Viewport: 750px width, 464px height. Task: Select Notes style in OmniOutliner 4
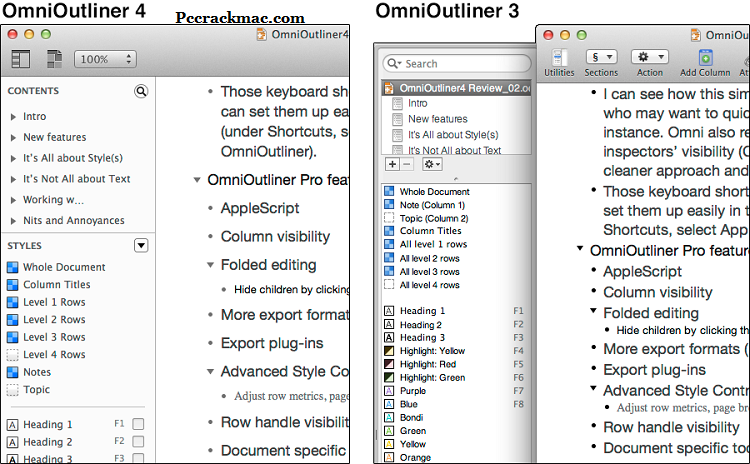[x=37, y=372]
